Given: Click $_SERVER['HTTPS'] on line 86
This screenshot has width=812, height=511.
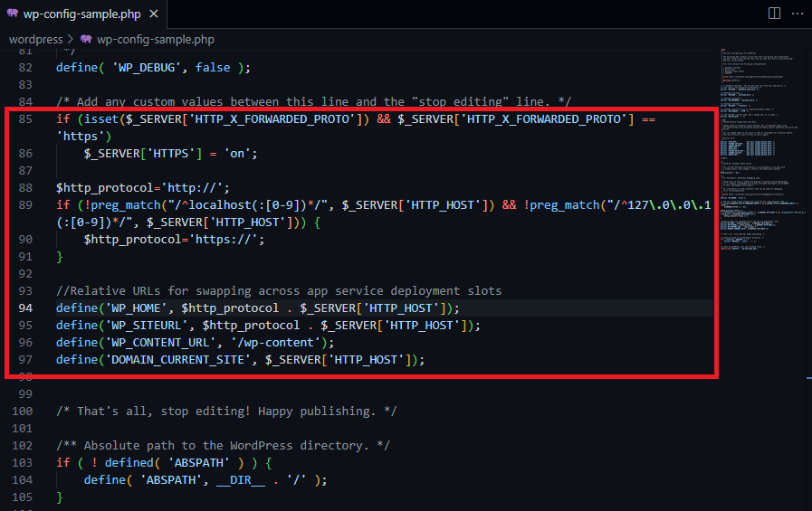Looking at the screenshot, I should point(143,154).
